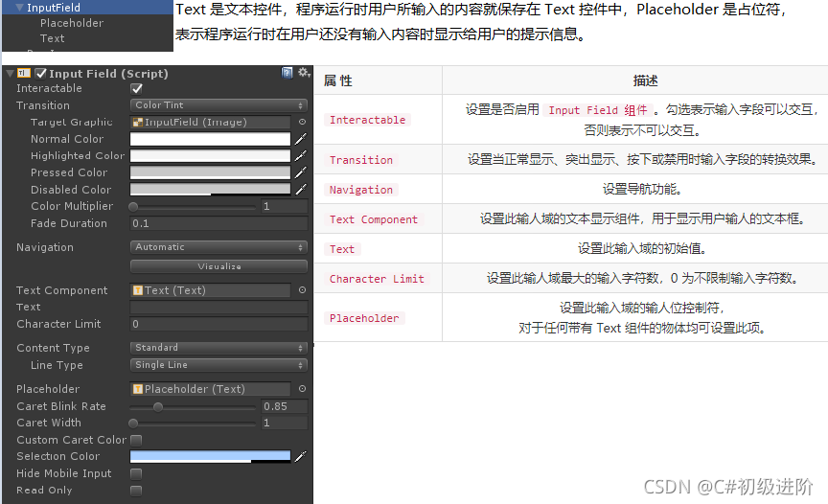
Task: Uncheck the Interactable checkbox
Action: pyautogui.click(x=136, y=89)
